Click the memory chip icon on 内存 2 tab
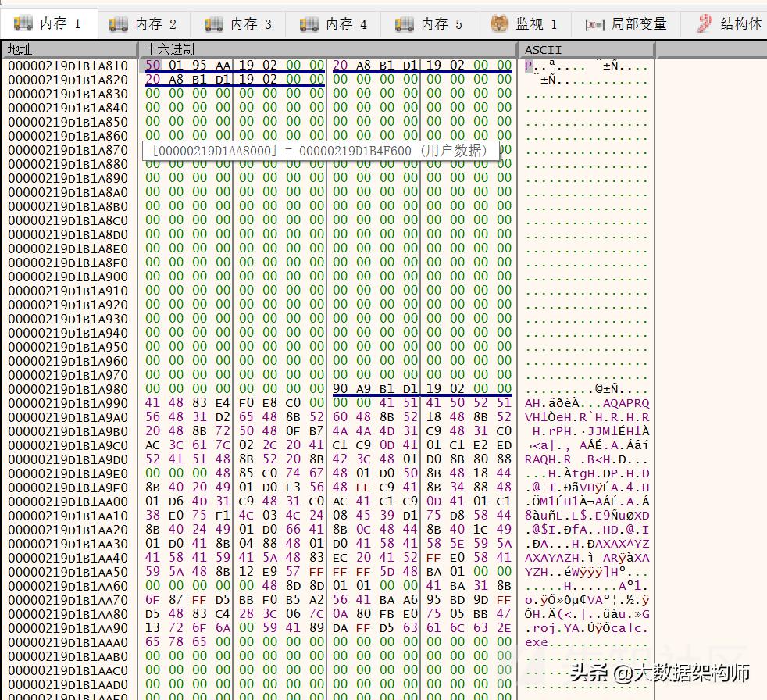 [119, 23]
